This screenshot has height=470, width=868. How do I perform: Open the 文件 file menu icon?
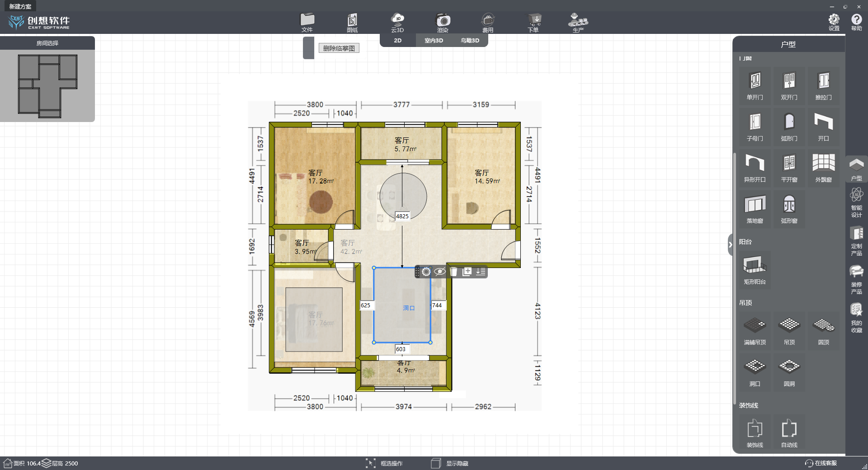click(x=307, y=23)
